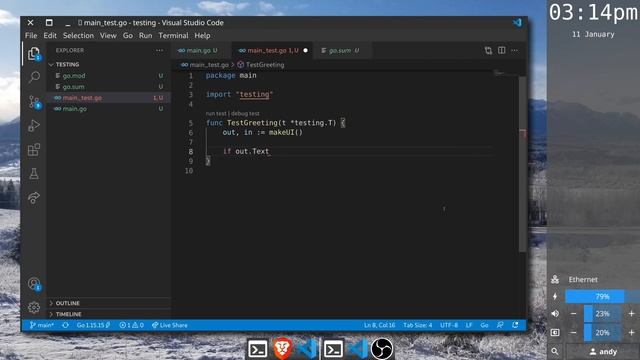The height and width of the screenshot is (360, 640).
Task: Open OBS Studio from the dock
Action: 382,349
